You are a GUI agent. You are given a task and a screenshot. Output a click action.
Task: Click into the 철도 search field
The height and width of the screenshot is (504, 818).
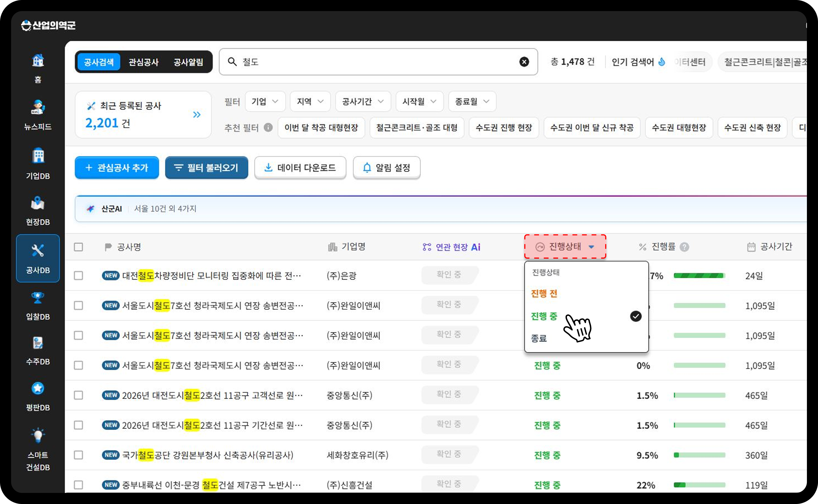pos(378,62)
